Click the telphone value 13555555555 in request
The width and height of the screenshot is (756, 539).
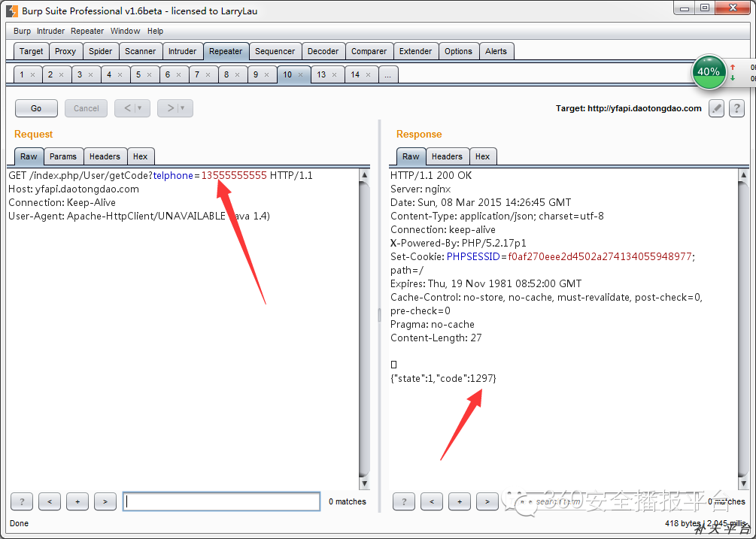(x=234, y=175)
